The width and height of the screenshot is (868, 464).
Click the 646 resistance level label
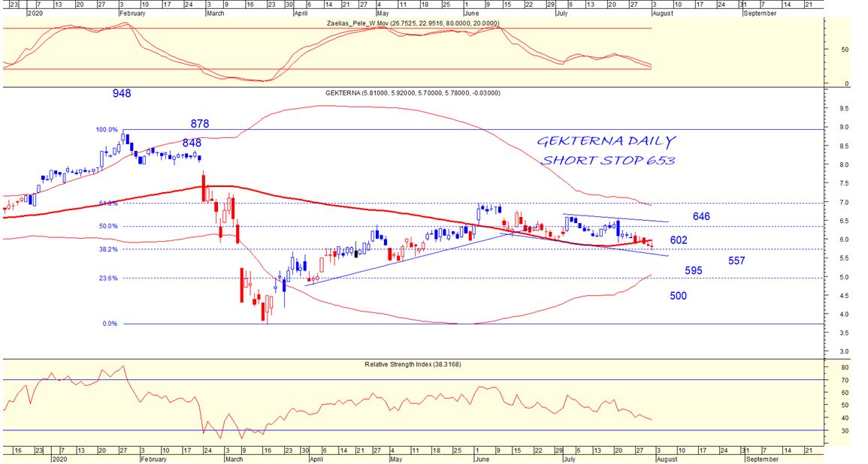[x=701, y=216]
